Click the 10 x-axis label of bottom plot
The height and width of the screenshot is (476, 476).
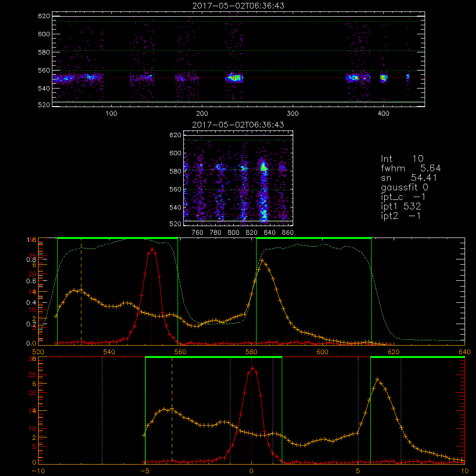(x=465, y=471)
